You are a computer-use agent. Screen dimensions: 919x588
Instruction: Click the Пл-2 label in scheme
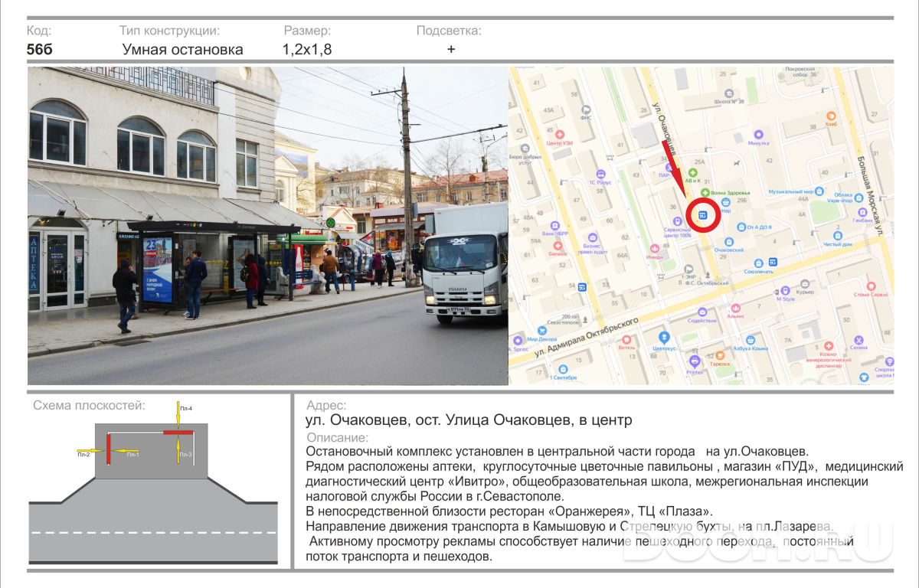[83, 455]
